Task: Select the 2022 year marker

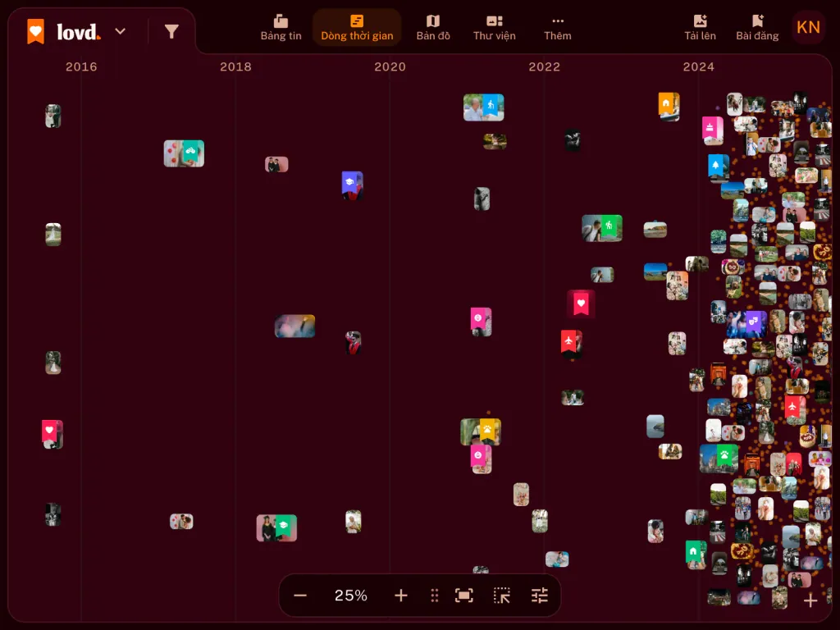Action: pos(545,67)
